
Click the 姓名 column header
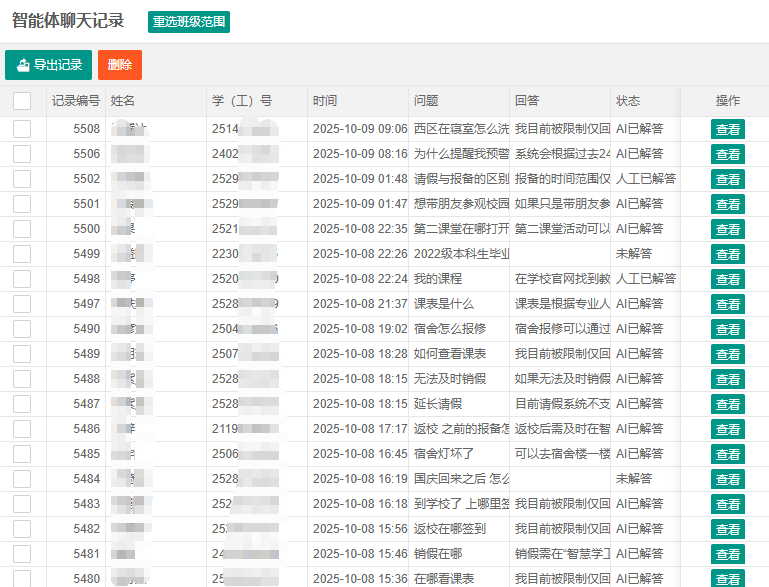pos(123,101)
